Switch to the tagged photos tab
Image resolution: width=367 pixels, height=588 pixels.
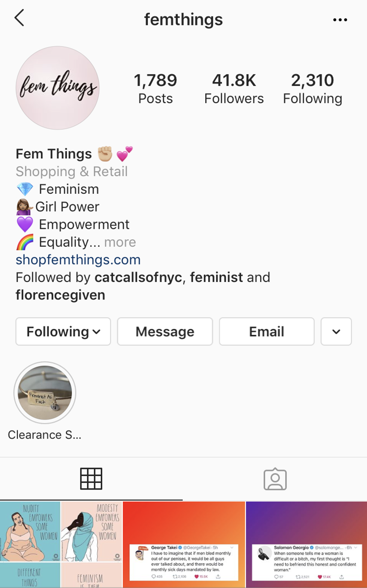[275, 479]
